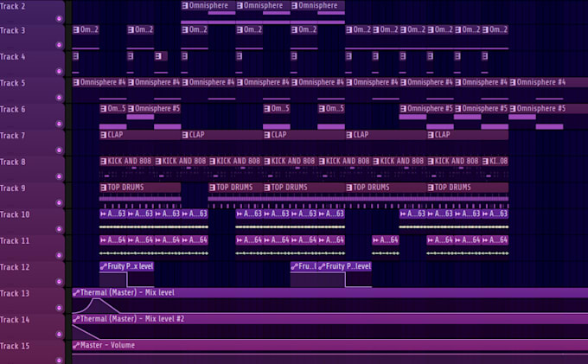
Task: Click pattern icon on first CLAP clip
Action: [103, 135]
